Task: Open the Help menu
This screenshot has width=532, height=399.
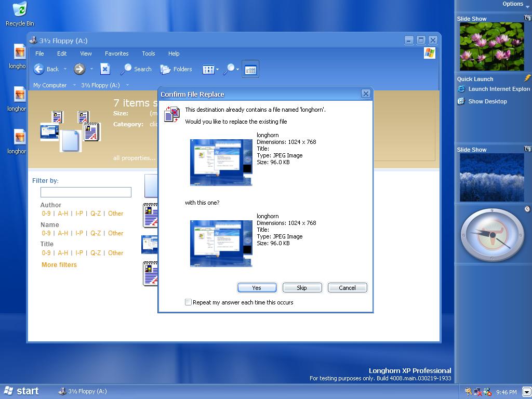Action: (174, 54)
